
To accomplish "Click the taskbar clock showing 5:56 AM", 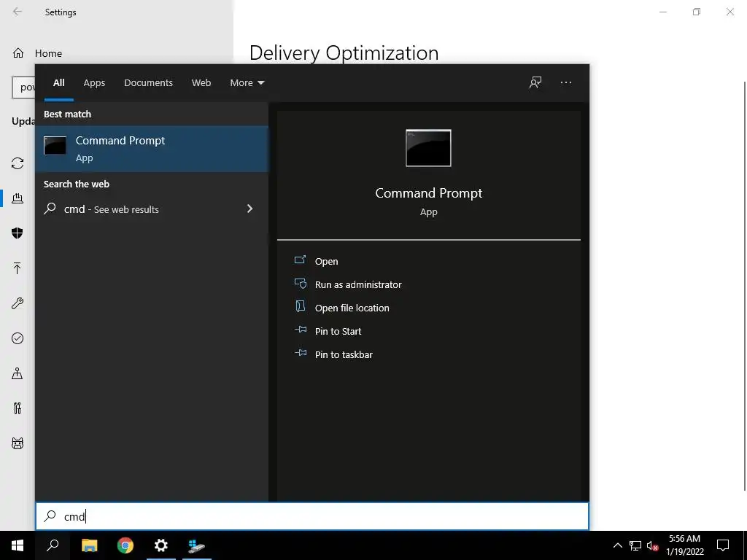I will coord(684,545).
